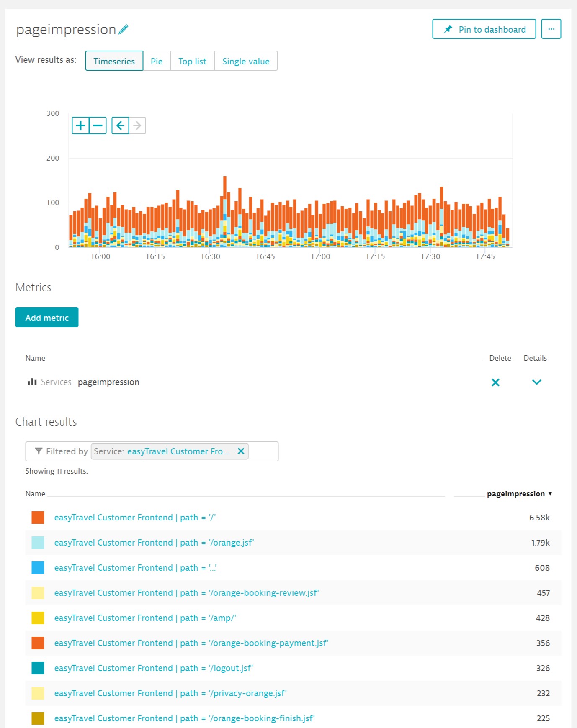Switch to Timeseries view

114,61
